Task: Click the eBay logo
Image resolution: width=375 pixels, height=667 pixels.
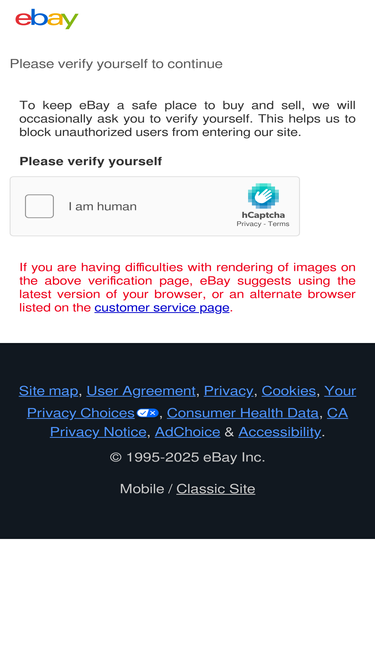Action: point(47,19)
